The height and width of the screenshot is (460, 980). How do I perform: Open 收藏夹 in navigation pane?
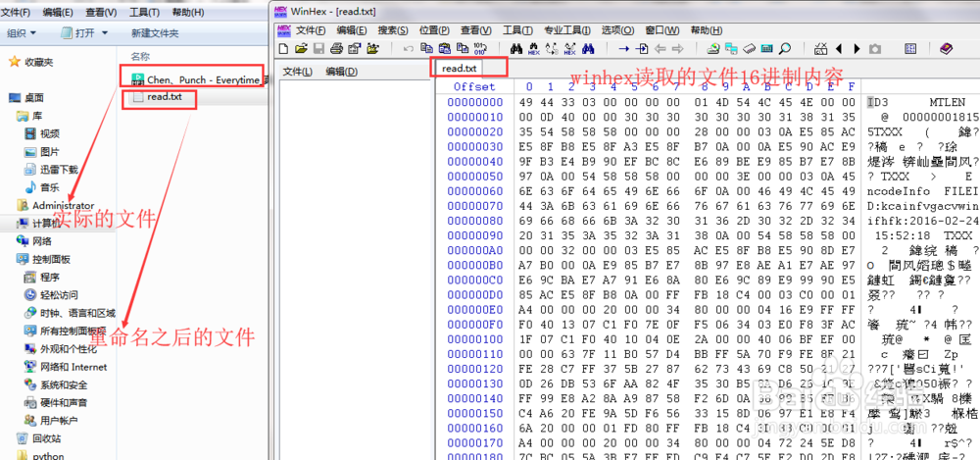pos(31,62)
